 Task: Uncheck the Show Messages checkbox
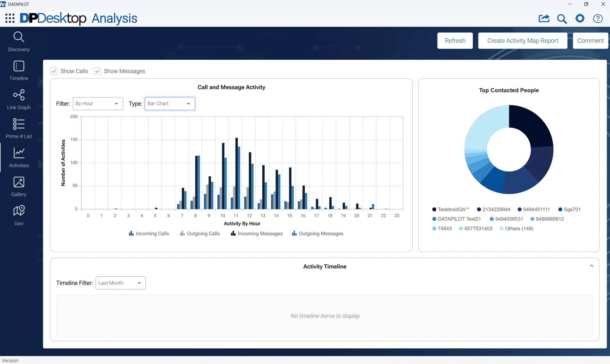click(98, 71)
